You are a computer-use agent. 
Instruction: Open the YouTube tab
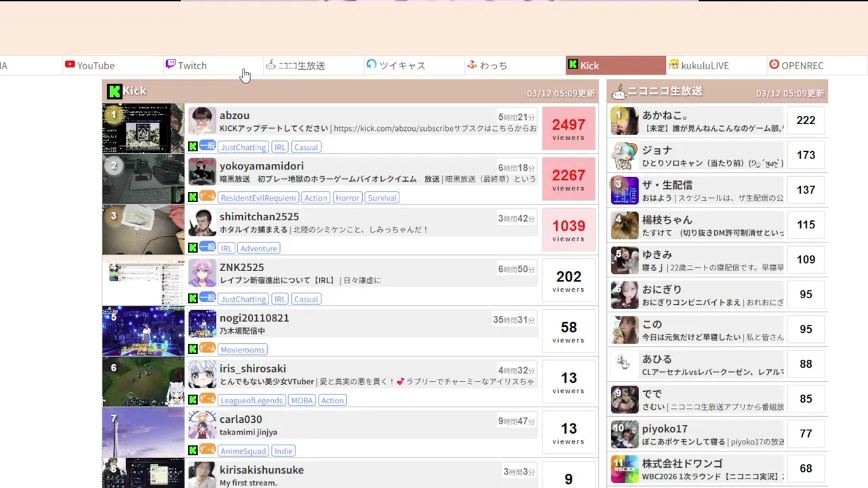click(x=113, y=65)
